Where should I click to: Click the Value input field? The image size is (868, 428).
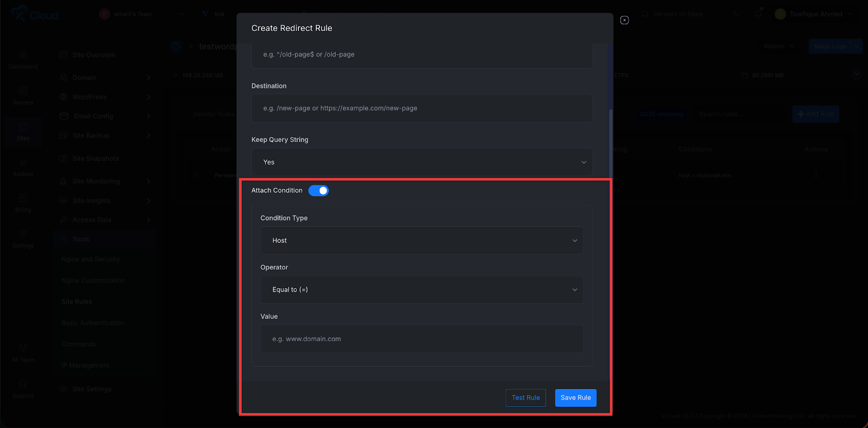click(422, 338)
